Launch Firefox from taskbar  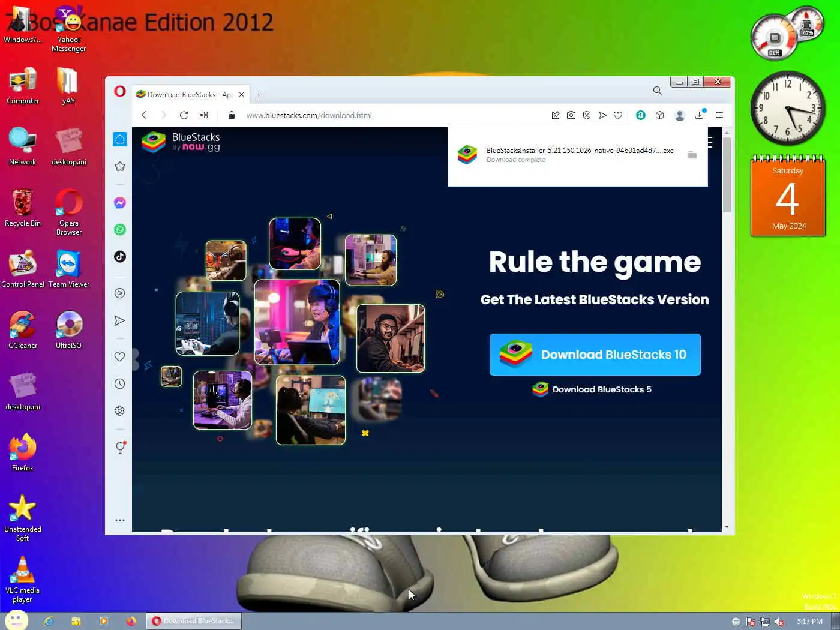coord(131,621)
